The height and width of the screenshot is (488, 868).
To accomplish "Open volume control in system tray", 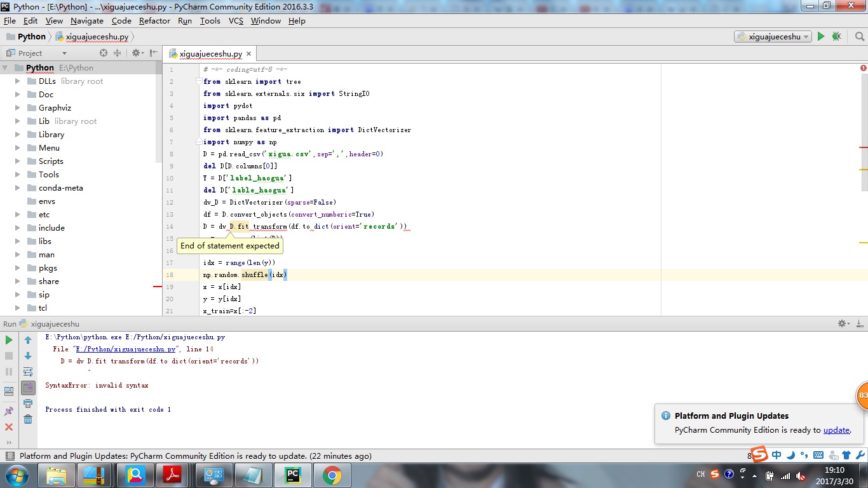I will point(801,475).
